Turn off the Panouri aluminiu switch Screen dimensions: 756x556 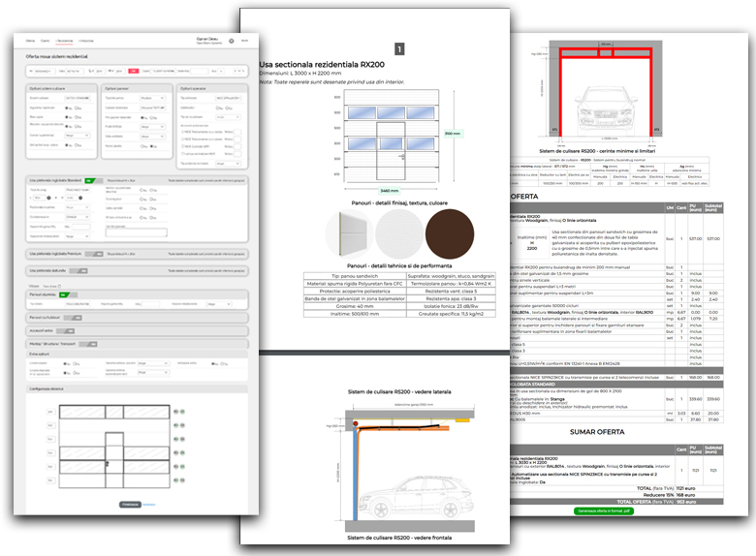(x=68, y=294)
